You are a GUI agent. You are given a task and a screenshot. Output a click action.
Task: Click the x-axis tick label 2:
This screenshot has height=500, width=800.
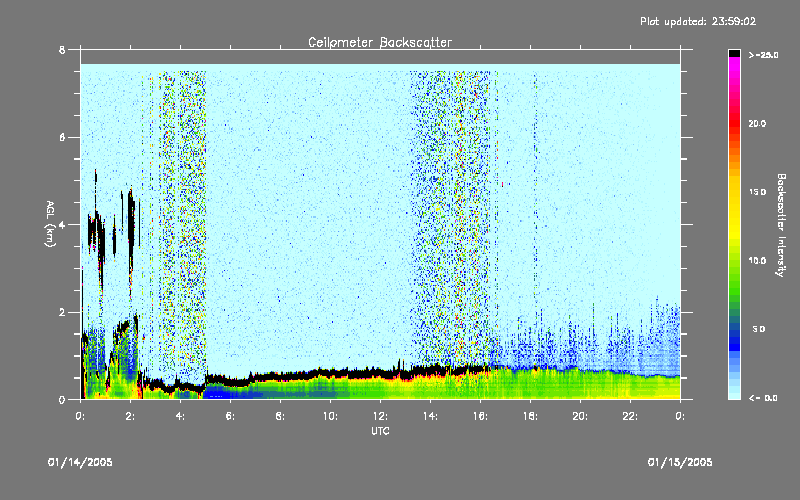[x=130, y=416]
